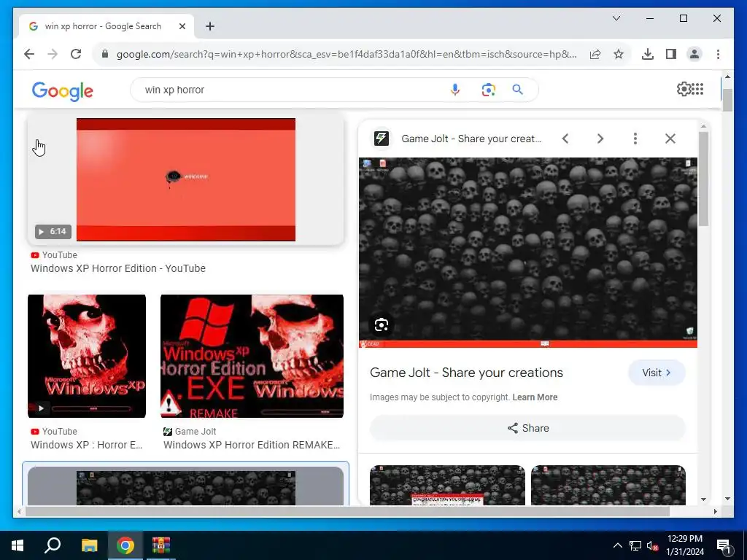747x560 pixels.
Task: Go back with the browser back arrow
Action: [29, 54]
